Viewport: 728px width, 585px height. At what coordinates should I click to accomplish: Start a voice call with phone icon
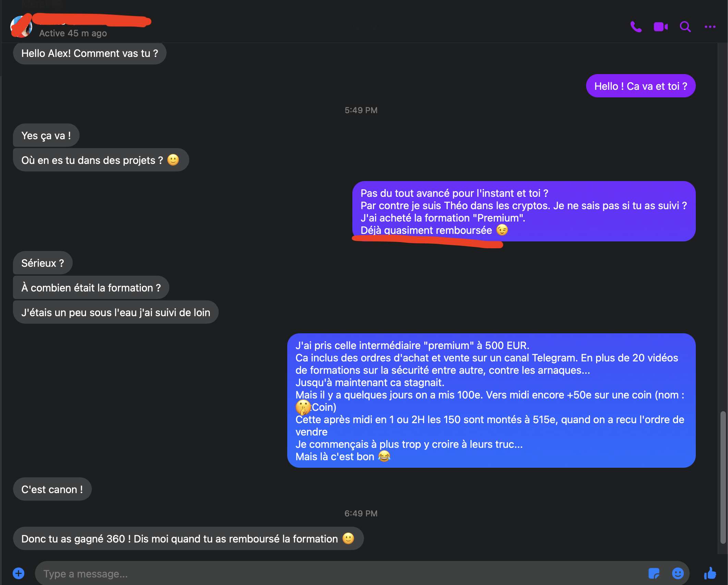coord(636,27)
